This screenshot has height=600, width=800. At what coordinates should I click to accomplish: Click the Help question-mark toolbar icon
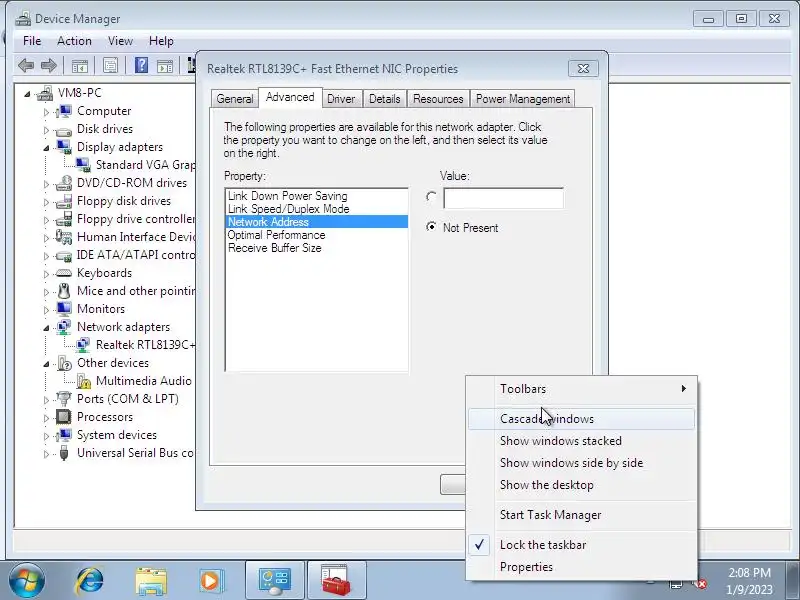click(141, 65)
